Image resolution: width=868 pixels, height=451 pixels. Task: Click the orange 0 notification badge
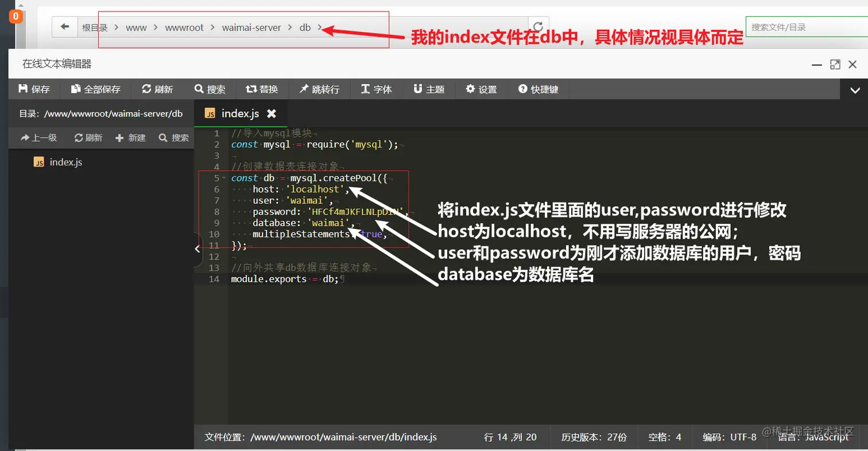tap(15, 17)
